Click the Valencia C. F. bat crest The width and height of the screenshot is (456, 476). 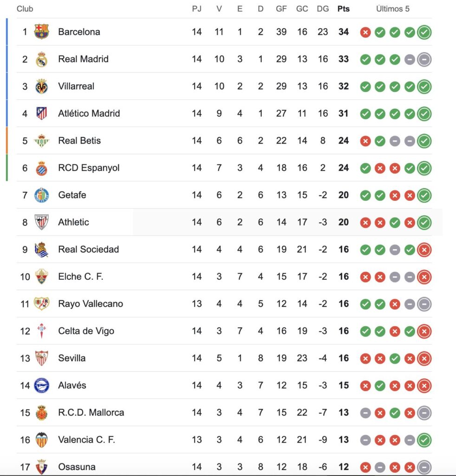[42, 440]
